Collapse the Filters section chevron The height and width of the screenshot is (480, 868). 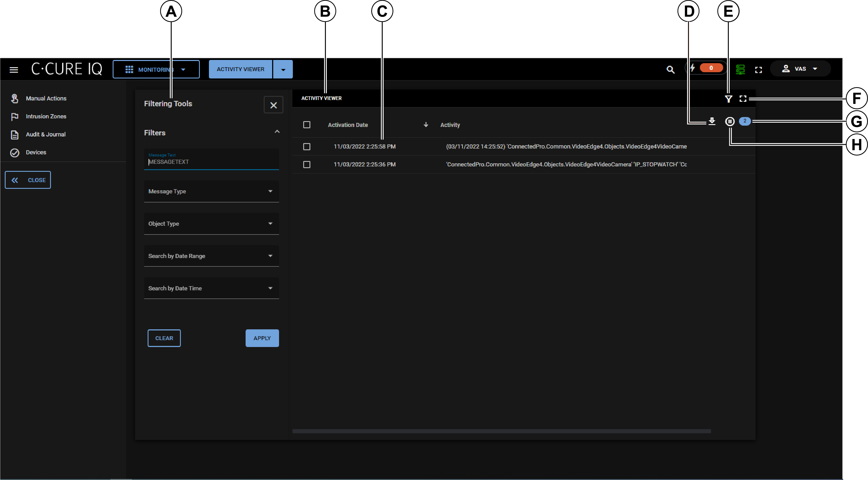coord(277,132)
